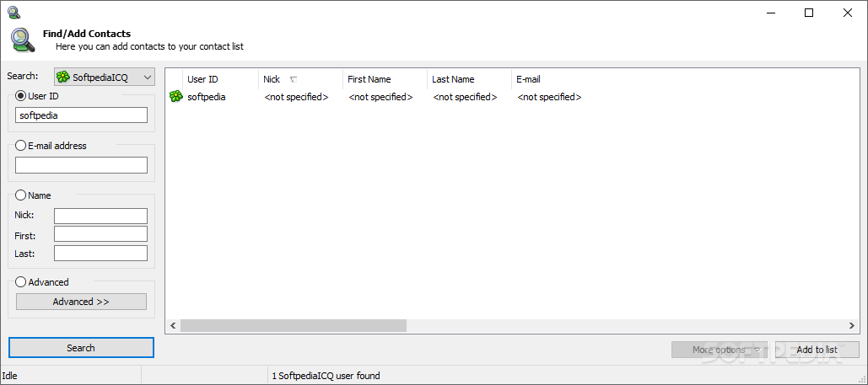
Task: Click the Last Name column header
Action: point(469,79)
